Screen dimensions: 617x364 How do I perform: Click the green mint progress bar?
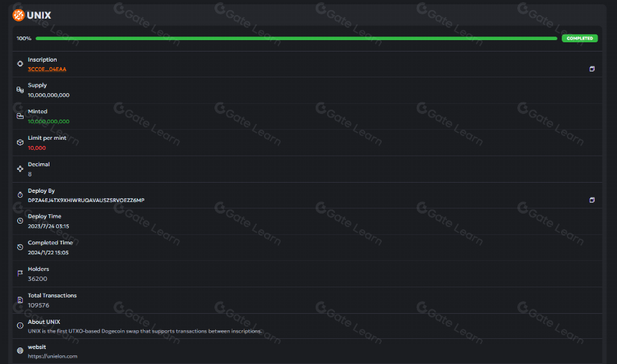[296, 38]
